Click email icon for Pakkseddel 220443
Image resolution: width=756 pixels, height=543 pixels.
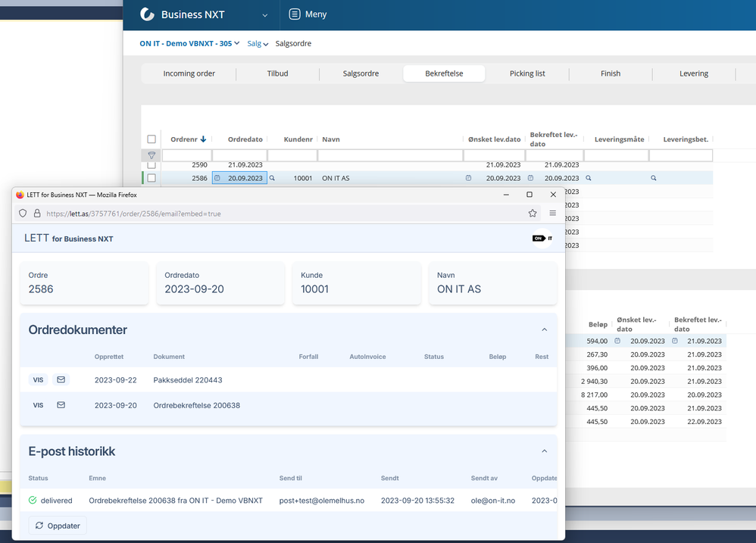click(61, 379)
